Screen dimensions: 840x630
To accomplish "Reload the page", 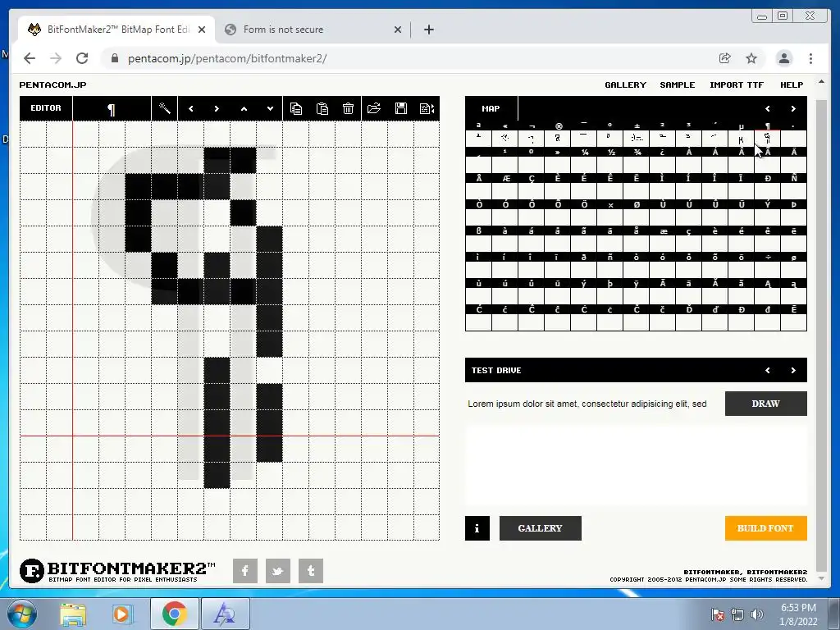I will 82,58.
